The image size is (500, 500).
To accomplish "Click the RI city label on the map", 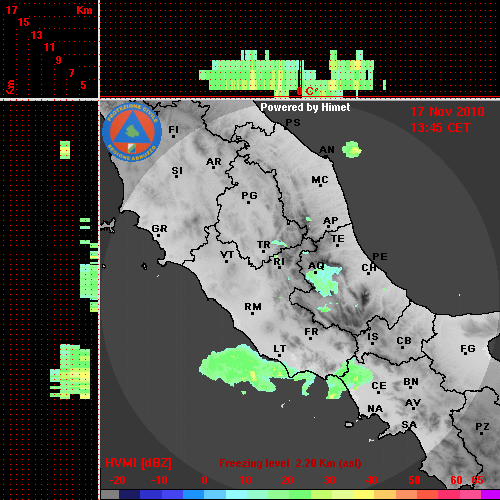I will pyautogui.click(x=279, y=261).
